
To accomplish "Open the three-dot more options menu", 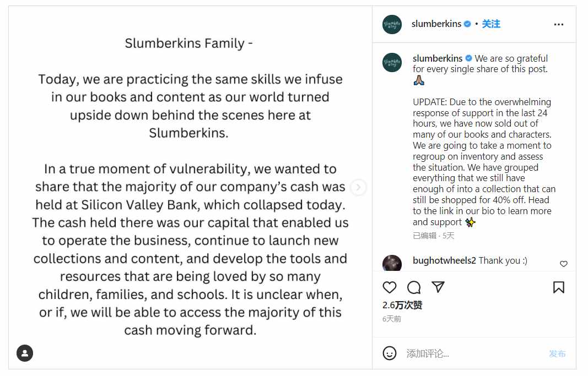I will (x=559, y=24).
